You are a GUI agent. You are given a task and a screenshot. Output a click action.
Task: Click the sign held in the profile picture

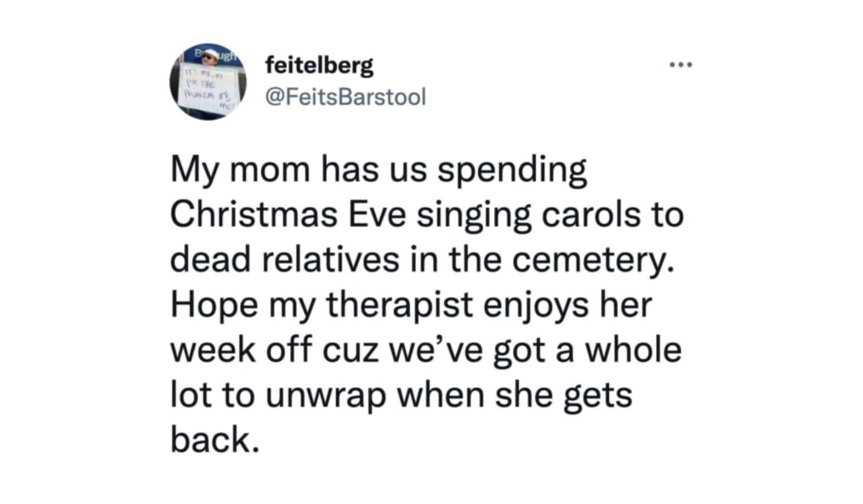(x=207, y=91)
